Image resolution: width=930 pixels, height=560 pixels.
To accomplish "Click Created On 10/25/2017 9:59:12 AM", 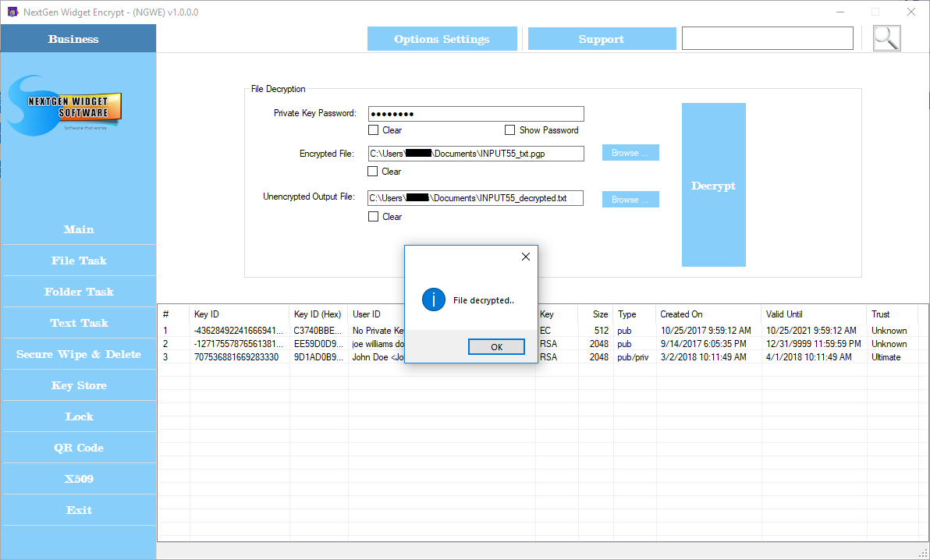I will tap(706, 331).
